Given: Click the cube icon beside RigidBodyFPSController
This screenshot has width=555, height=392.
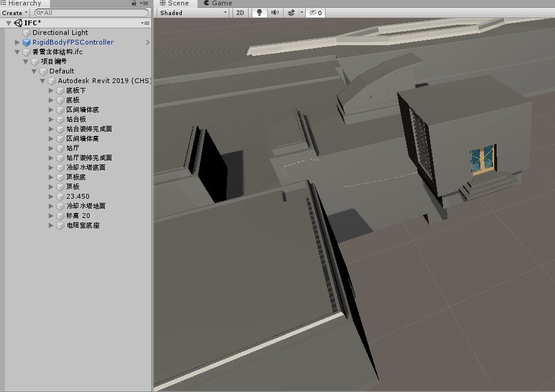Looking at the screenshot, I should tap(25, 42).
